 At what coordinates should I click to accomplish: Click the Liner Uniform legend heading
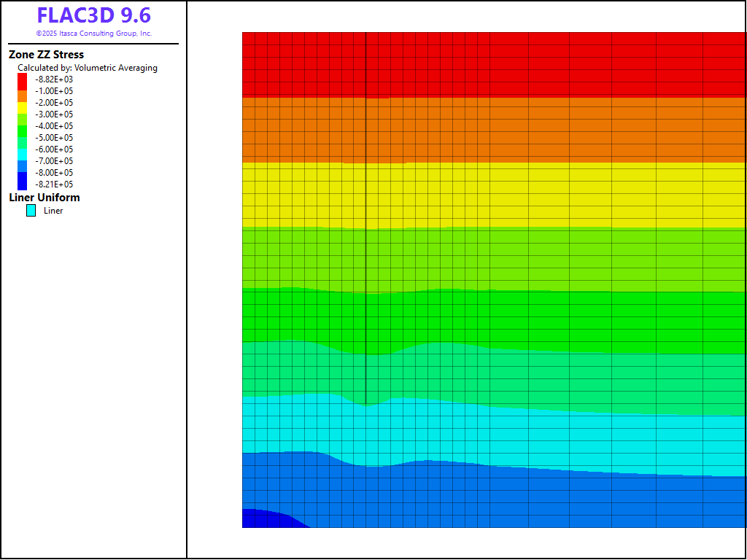44,198
